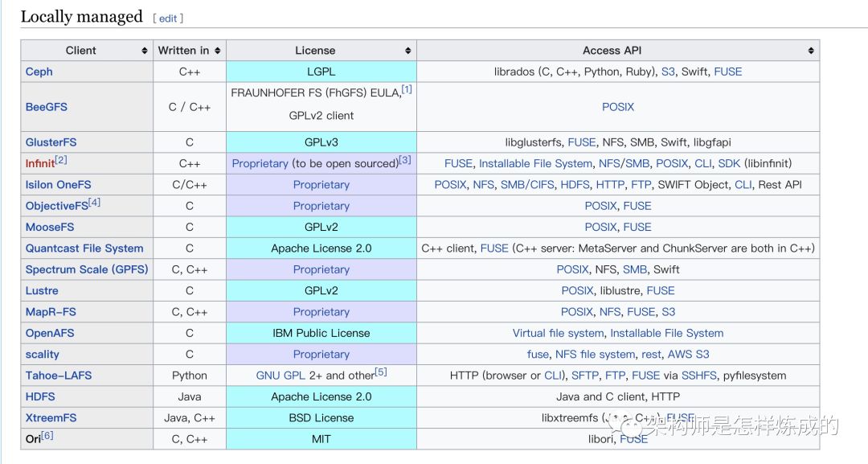
Task: Open the AWS S3 link
Action: click(688, 355)
